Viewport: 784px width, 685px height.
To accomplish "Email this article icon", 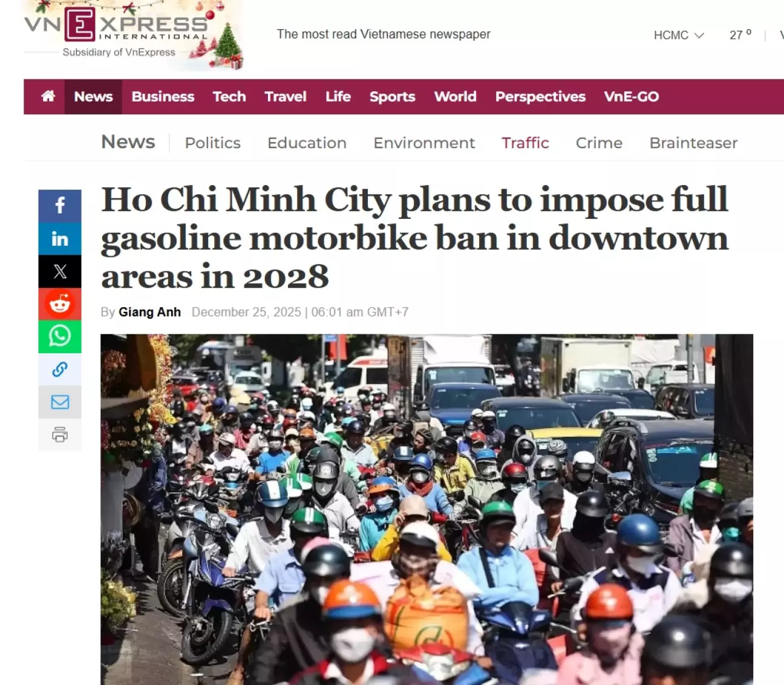I will coord(59,402).
